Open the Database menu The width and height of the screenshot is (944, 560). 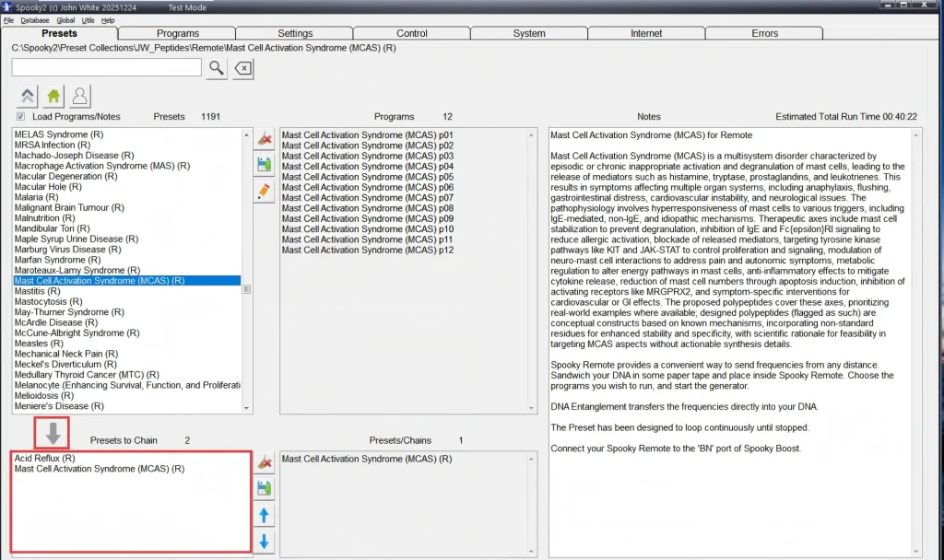pyautogui.click(x=35, y=19)
